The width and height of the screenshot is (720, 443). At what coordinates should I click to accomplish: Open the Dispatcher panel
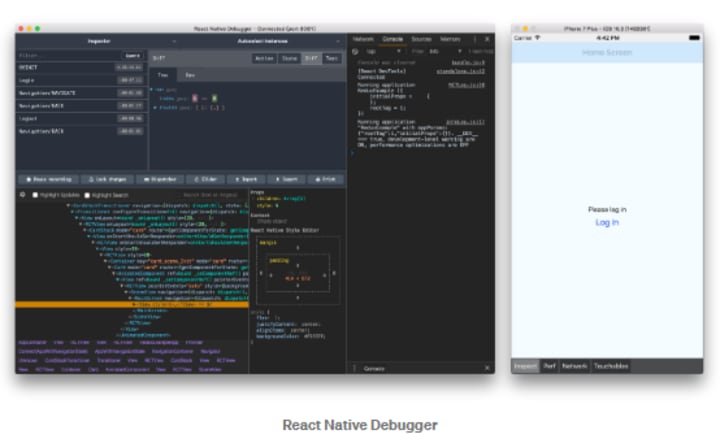pos(160,179)
